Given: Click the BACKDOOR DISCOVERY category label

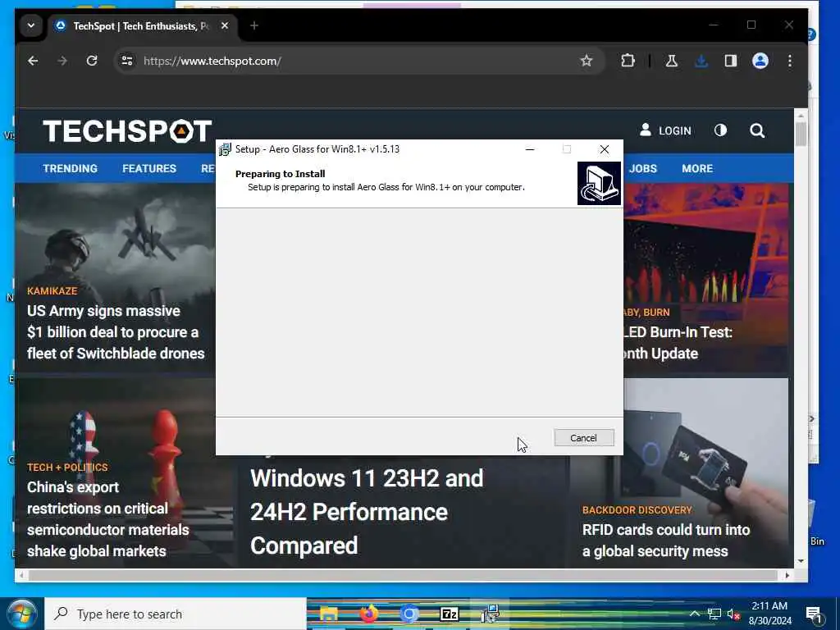Looking at the screenshot, I should click(637, 510).
